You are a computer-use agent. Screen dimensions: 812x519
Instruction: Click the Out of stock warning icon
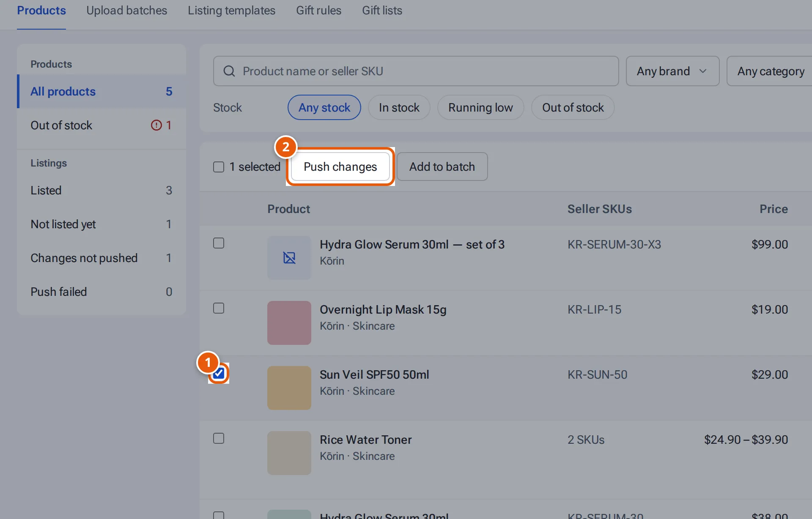[156, 125]
